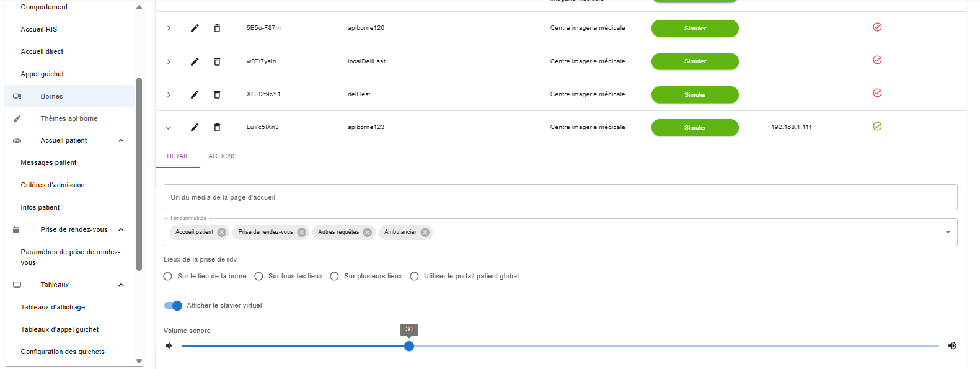
Task: Click sidebar scroll down arrow
Action: [x=139, y=361]
